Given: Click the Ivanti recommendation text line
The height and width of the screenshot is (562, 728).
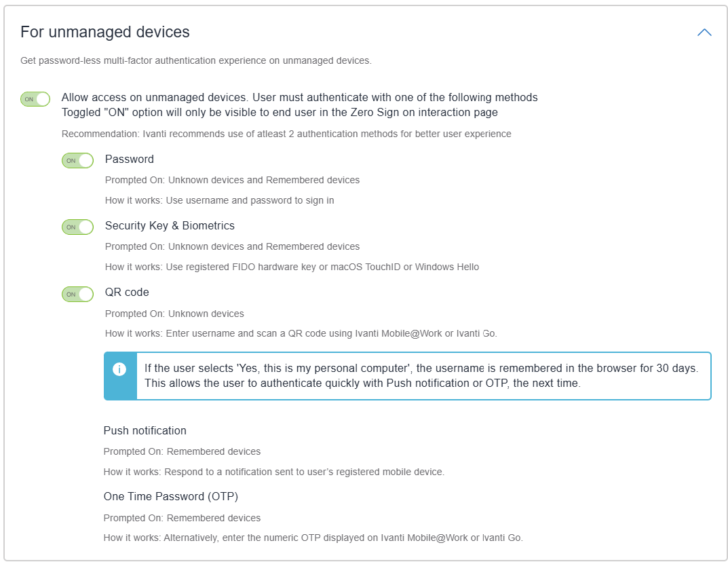Looking at the screenshot, I should click(286, 134).
